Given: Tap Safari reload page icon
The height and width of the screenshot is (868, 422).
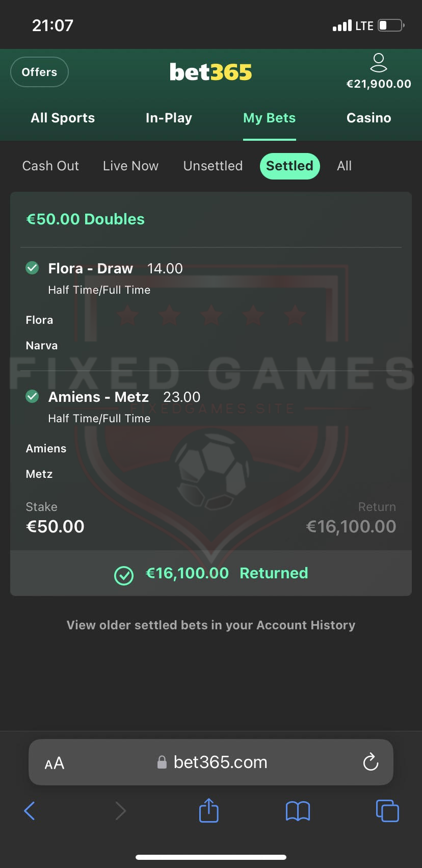Looking at the screenshot, I should click(371, 762).
